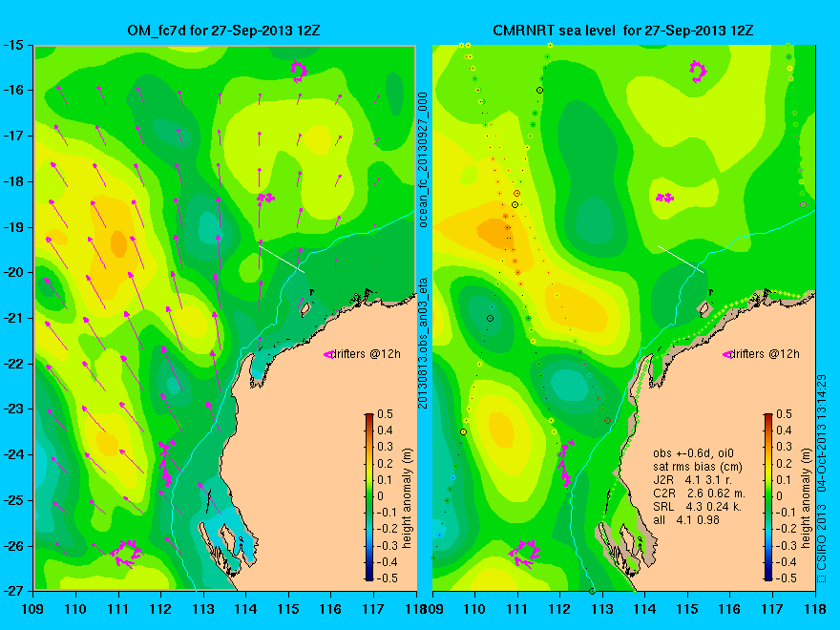This screenshot has height=630, width=840.
Task: Click the -0.5 tick on left colorbar
Action: pos(387,578)
